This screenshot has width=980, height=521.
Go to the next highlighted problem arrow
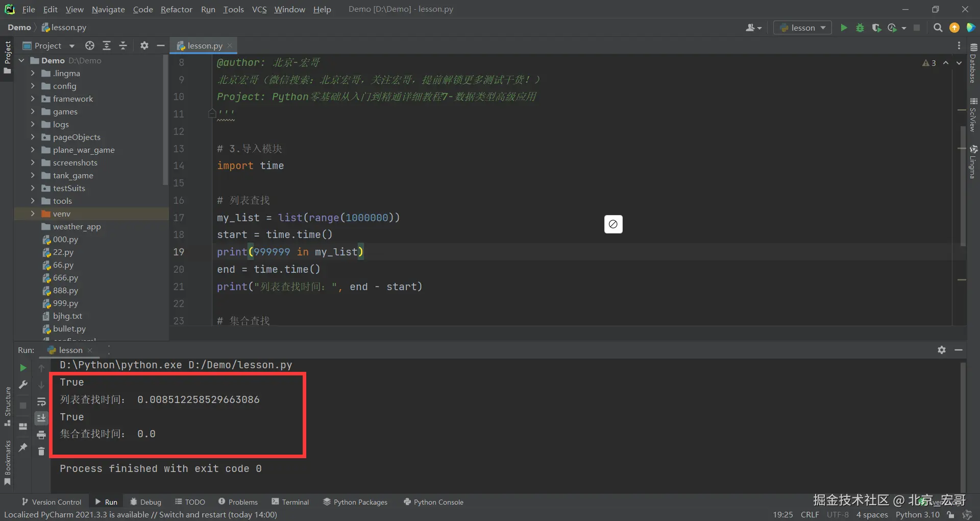[959, 63]
